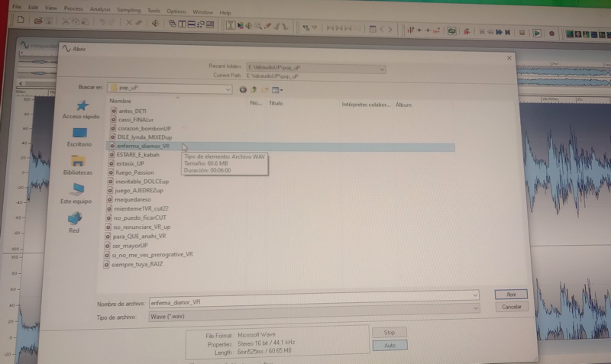Open the Bibliotecas location
Screen dimensions: 611x364
tap(78, 165)
